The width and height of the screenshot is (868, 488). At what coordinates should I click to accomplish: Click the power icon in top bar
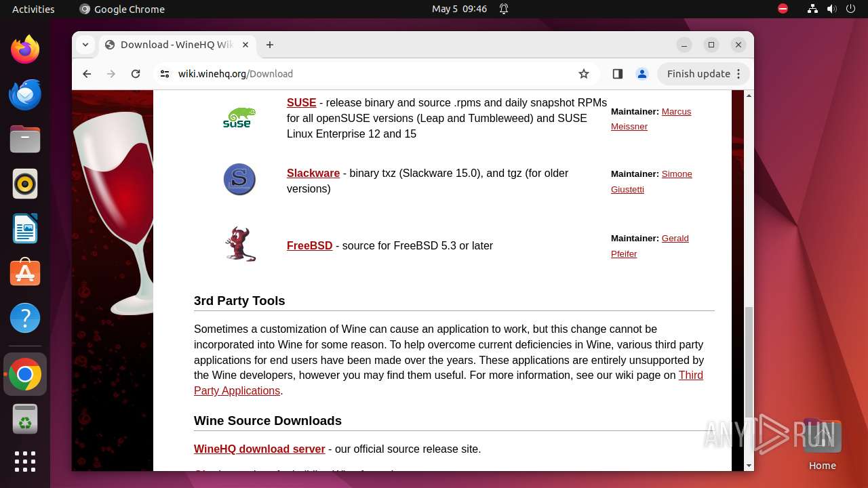(x=851, y=9)
